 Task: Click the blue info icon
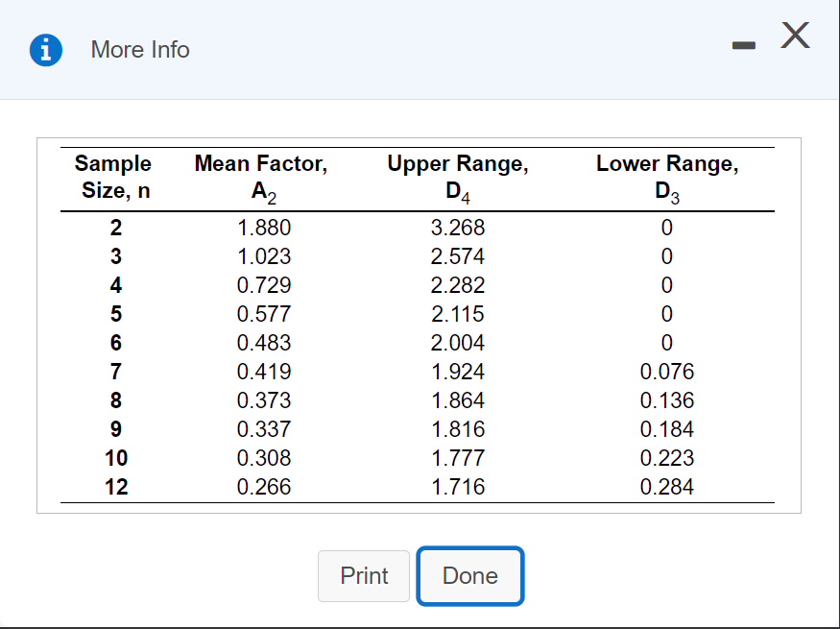[45, 50]
